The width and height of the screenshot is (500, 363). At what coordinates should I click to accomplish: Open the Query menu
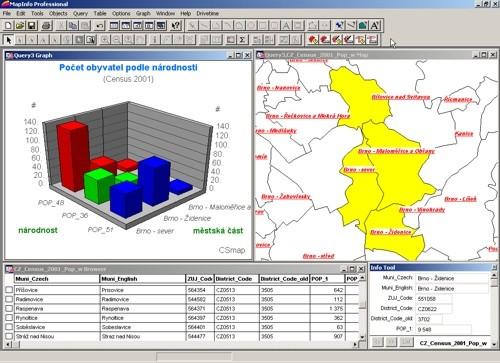pos(80,14)
